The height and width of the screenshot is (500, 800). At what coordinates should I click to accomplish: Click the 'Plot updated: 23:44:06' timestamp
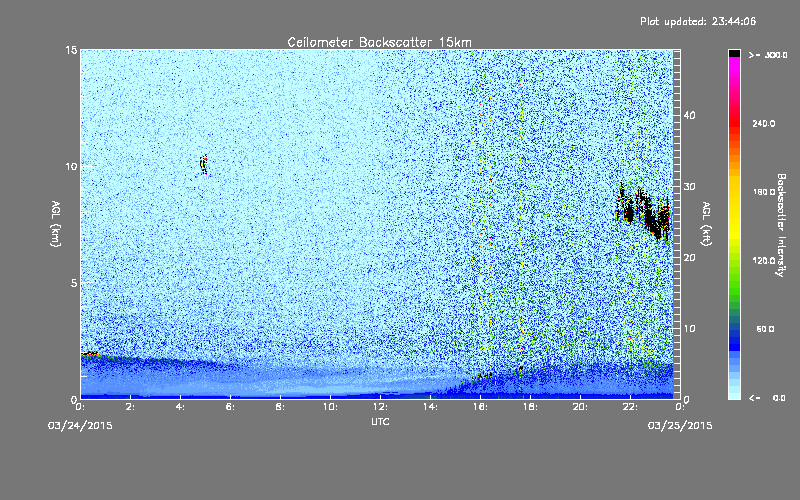698,21
